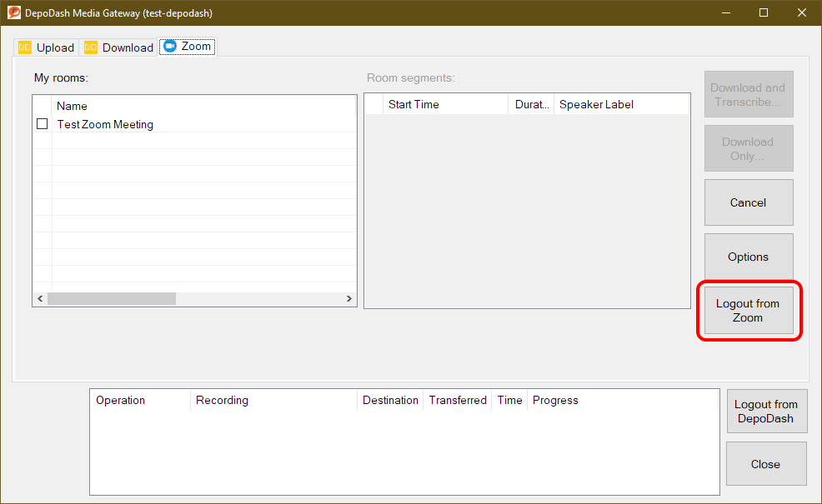Click the Speaker Label column header
The height and width of the screenshot is (504, 822).
[x=622, y=104]
